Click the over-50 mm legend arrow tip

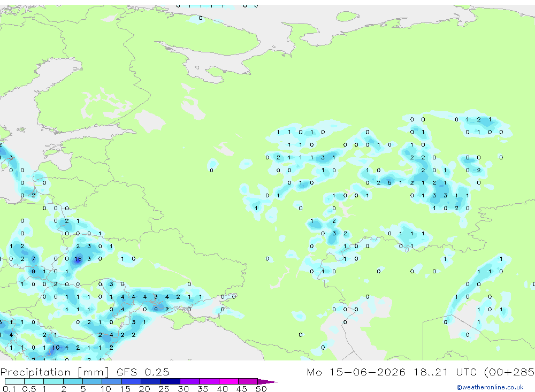coord(268,381)
